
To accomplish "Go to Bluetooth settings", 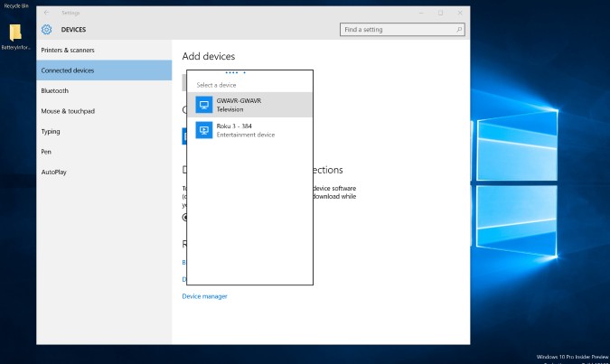I will pyautogui.click(x=54, y=90).
